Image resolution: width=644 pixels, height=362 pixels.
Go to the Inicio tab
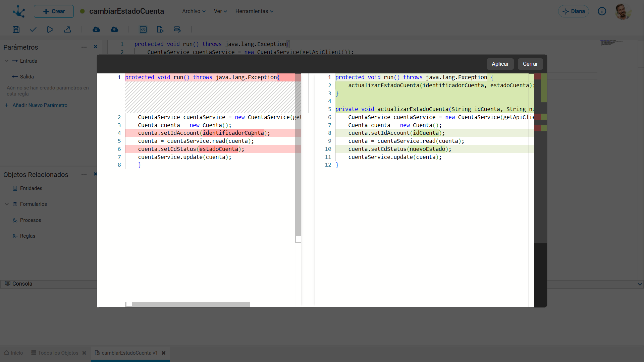[14, 353]
